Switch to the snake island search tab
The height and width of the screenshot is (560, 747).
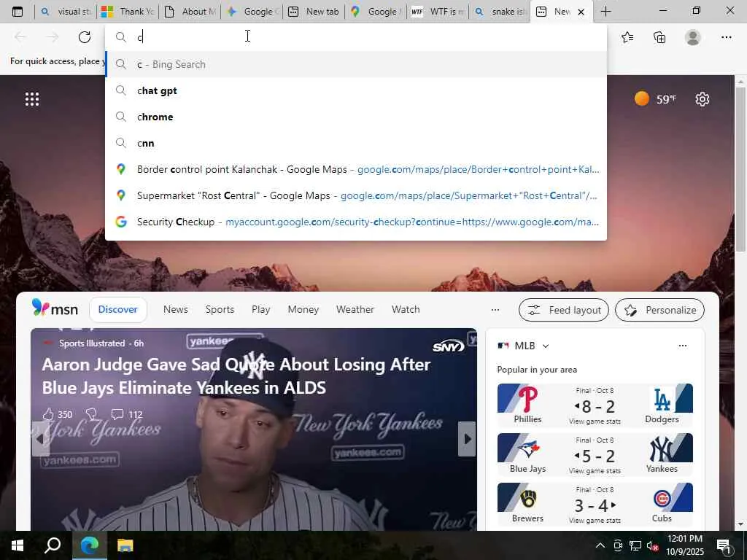499,12
